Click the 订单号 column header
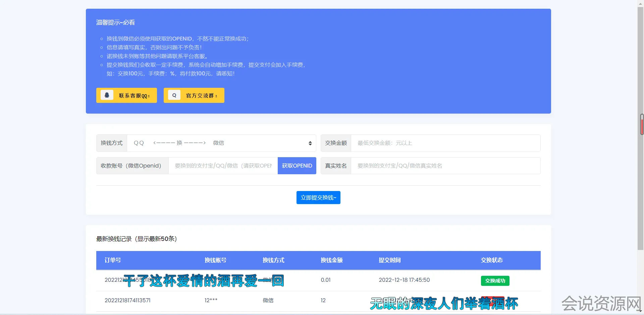 click(x=113, y=260)
